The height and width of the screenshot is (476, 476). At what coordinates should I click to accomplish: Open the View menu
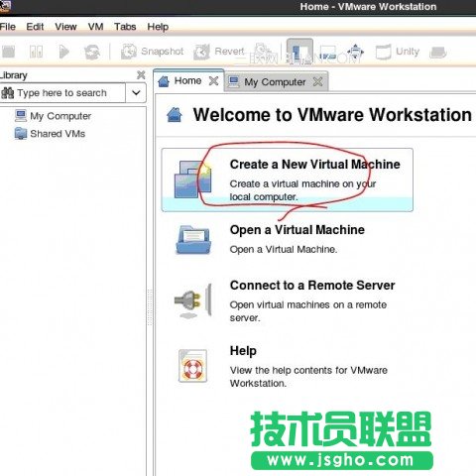pos(65,27)
